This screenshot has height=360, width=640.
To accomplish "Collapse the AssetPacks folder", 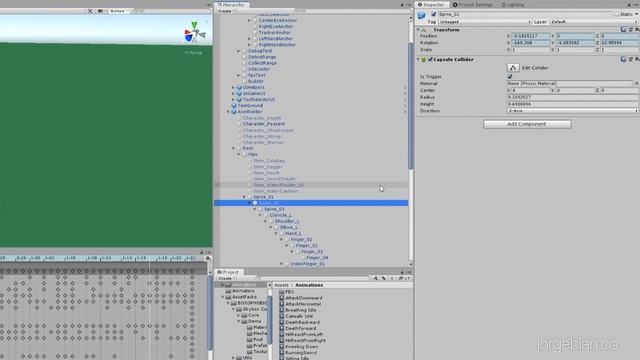I will (223, 297).
